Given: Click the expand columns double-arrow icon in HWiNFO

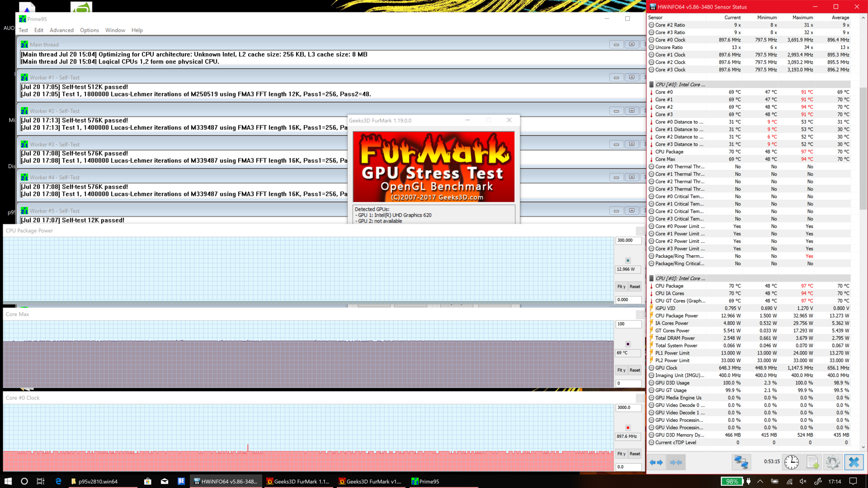Looking at the screenshot, I should pyautogui.click(x=656, y=462).
